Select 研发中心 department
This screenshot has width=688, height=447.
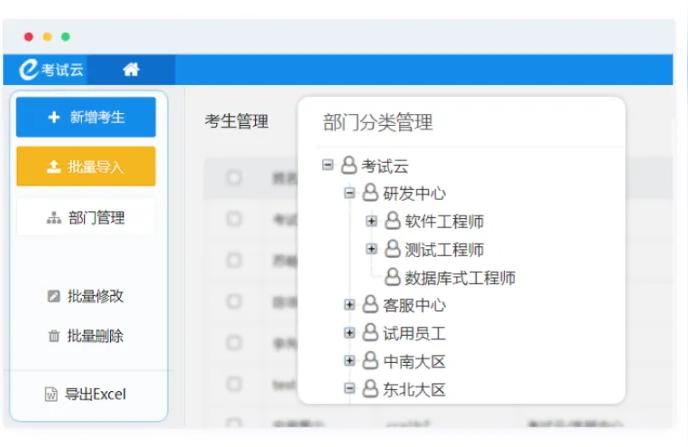pyautogui.click(x=414, y=193)
